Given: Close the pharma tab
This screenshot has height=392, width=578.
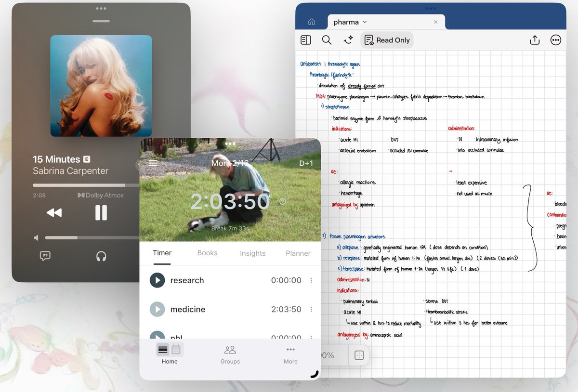Looking at the screenshot, I should [x=436, y=22].
